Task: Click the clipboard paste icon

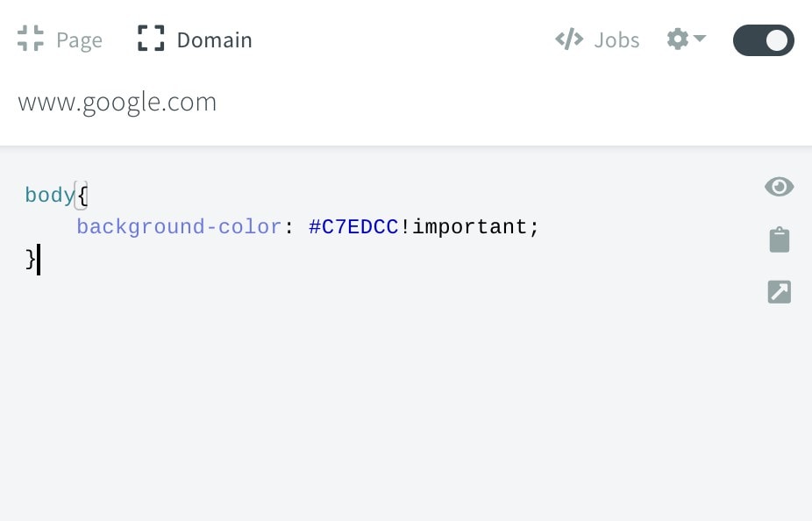Action: (780, 239)
